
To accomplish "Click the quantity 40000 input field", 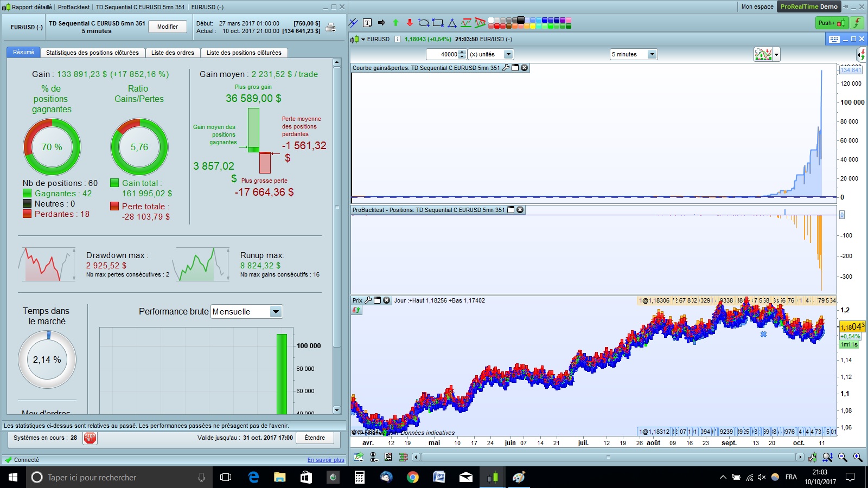I will tap(443, 54).
